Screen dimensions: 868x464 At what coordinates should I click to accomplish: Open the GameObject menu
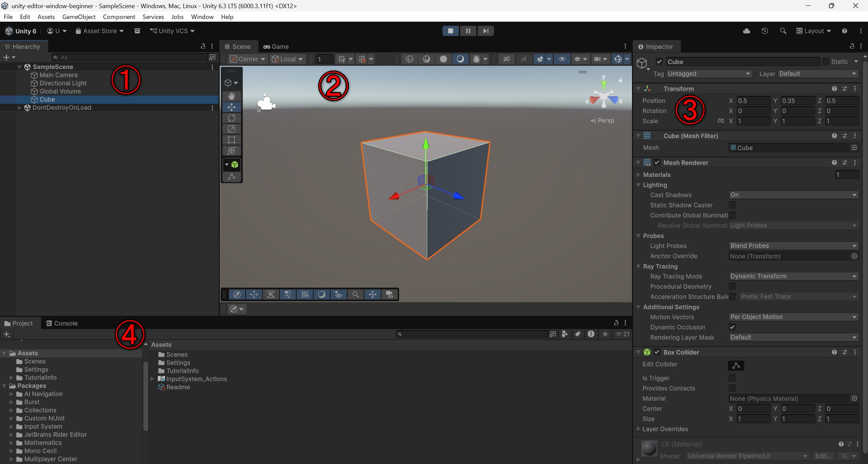tap(79, 17)
